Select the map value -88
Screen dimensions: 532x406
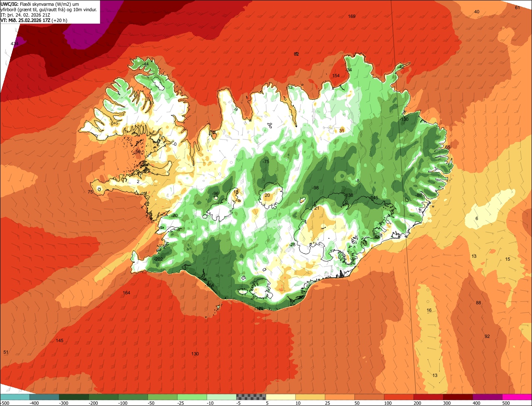click(x=418, y=195)
